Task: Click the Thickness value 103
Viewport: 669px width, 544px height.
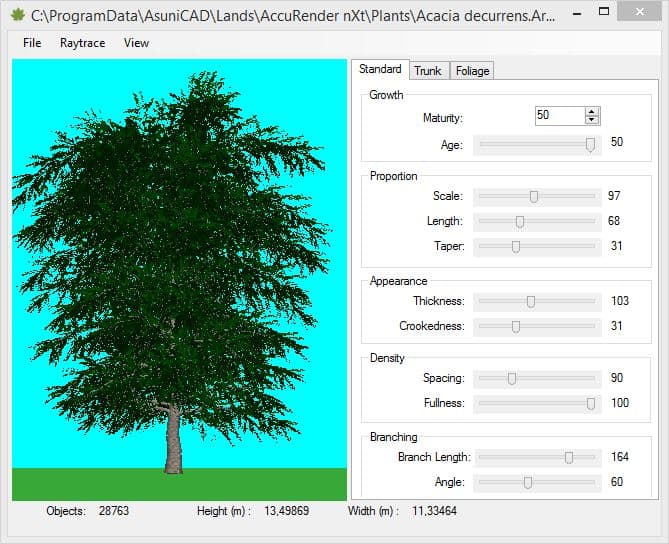Action: (620, 301)
